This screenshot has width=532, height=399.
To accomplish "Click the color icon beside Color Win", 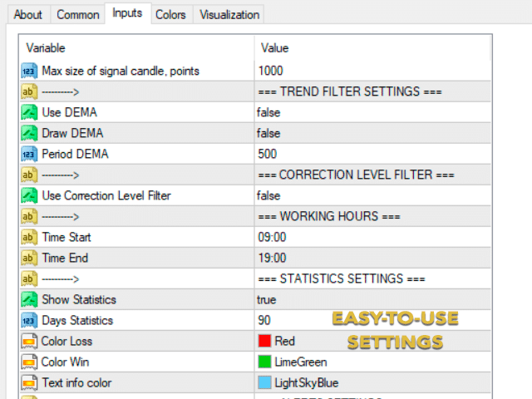I will [29, 362].
